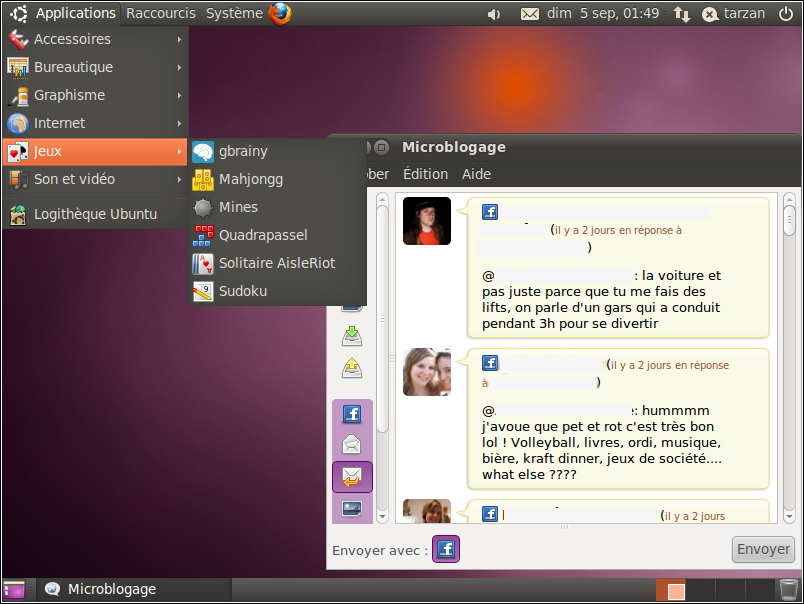
Task: Click the open envelope messages icon in sidebar
Action: tap(352, 445)
